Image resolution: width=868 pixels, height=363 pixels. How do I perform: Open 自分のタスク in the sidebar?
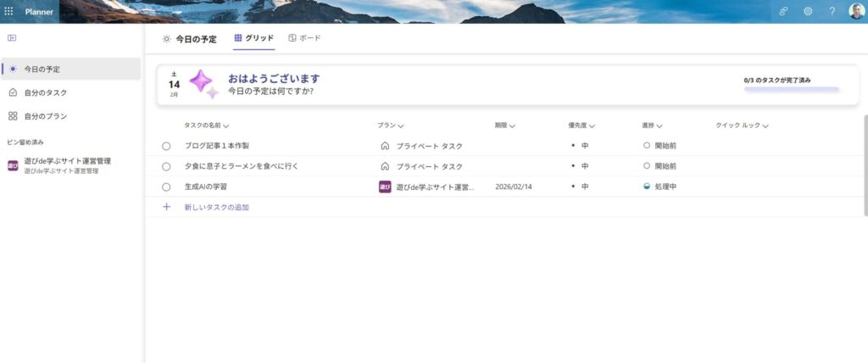click(x=45, y=92)
